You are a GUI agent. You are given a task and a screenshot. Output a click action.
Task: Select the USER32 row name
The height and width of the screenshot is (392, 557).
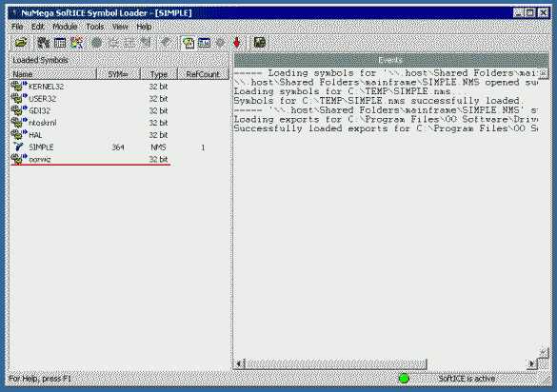coord(42,99)
